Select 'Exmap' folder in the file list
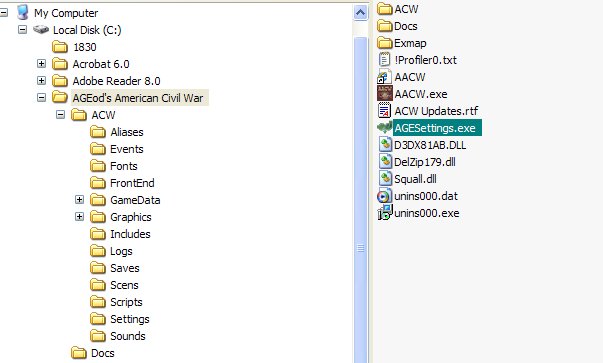This screenshot has width=603, height=363. (x=410, y=43)
